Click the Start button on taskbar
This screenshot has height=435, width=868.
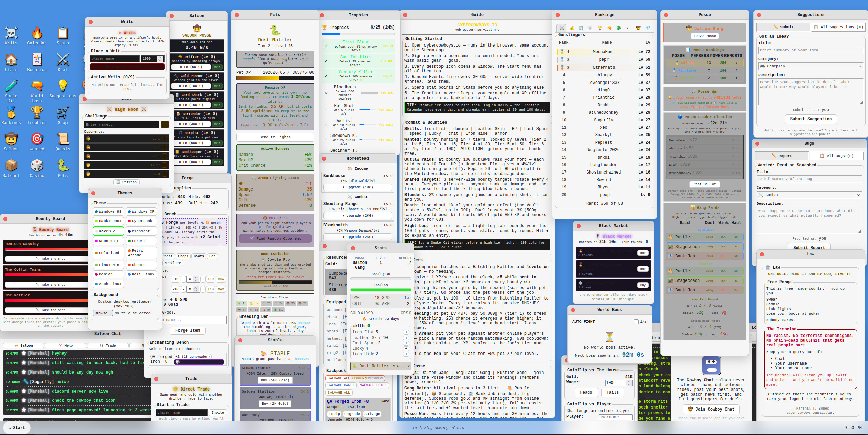click(x=17, y=428)
